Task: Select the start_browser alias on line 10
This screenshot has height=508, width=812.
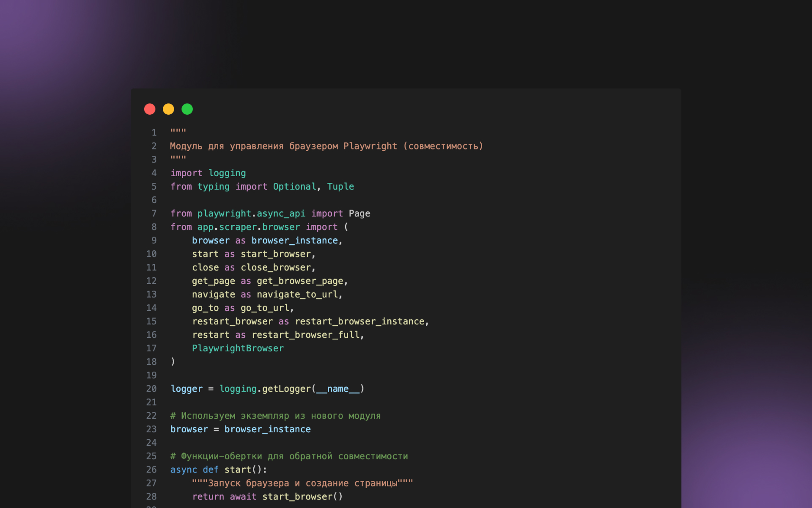Action: 276,254
